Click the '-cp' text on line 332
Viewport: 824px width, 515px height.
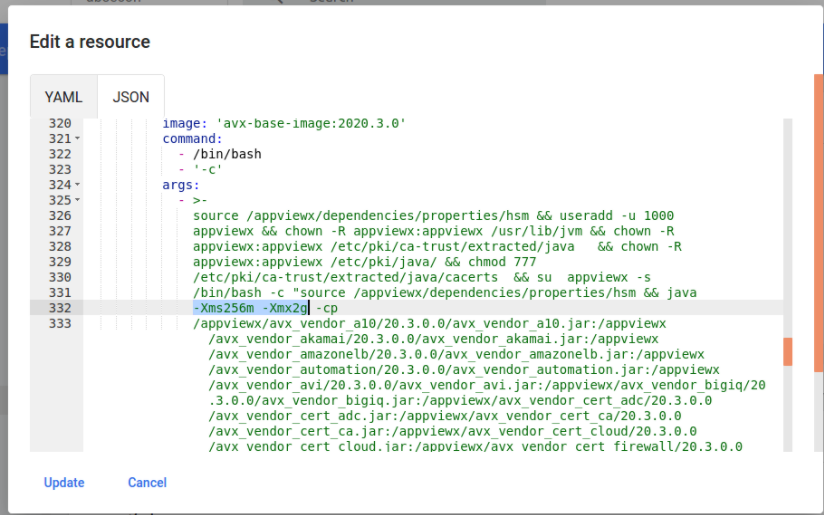click(327, 308)
